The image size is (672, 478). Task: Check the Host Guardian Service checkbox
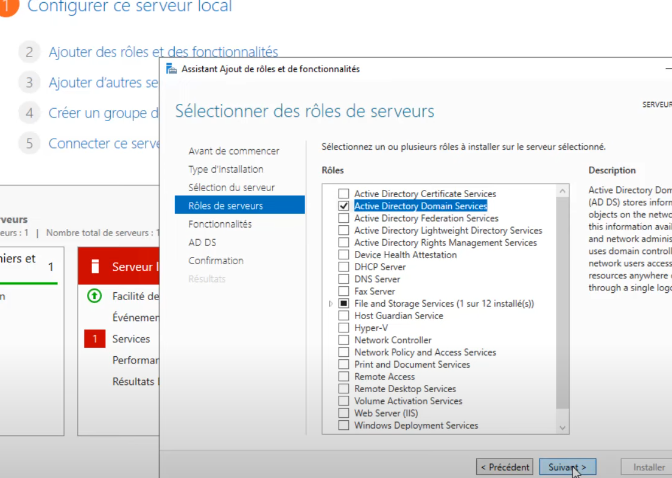343,316
